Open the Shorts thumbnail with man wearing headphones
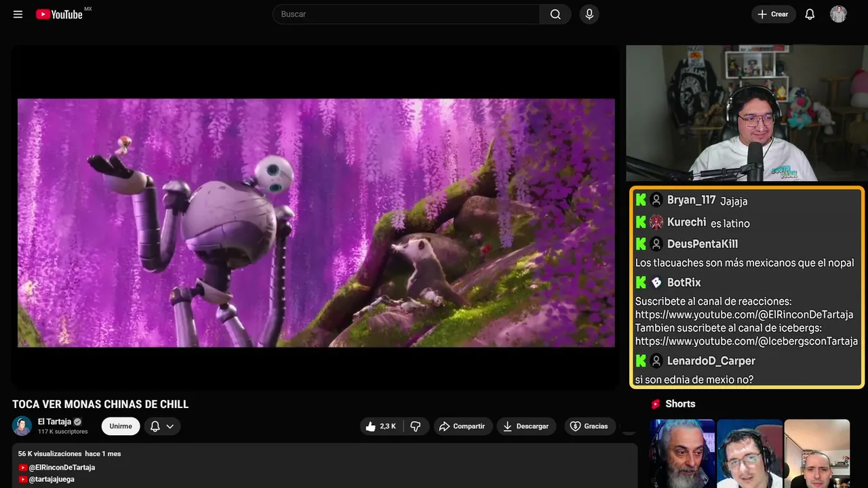This screenshot has width=868, height=488. pyautogui.click(x=749, y=453)
